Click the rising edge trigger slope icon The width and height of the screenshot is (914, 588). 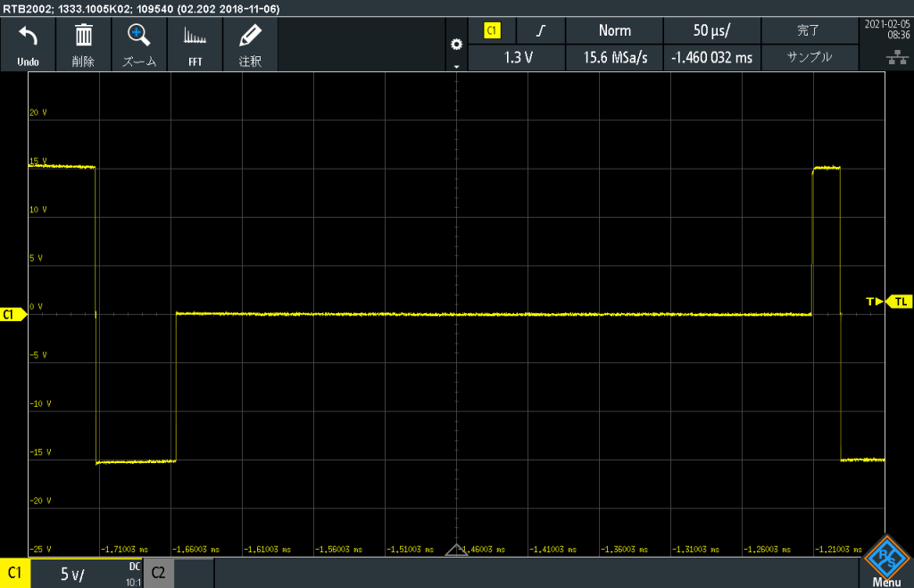pos(541,31)
